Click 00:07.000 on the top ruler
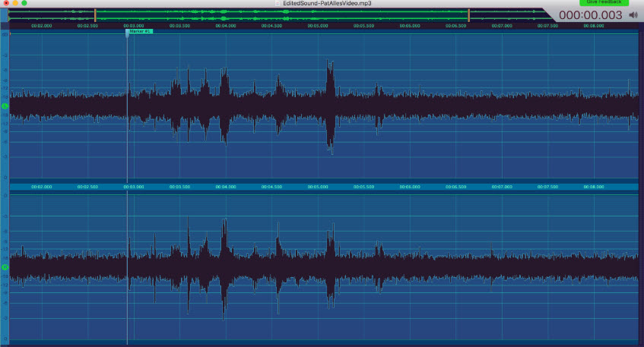Image resolution: width=644 pixels, height=347 pixels. (x=502, y=26)
